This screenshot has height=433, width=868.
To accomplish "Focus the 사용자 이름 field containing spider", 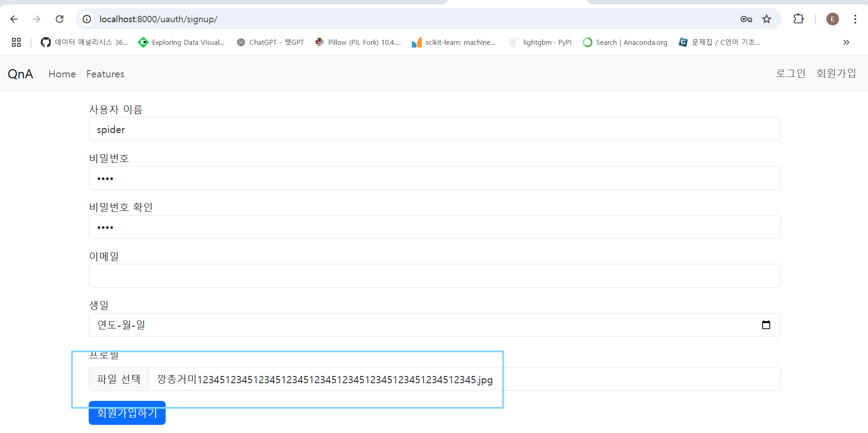I will [x=434, y=129].
